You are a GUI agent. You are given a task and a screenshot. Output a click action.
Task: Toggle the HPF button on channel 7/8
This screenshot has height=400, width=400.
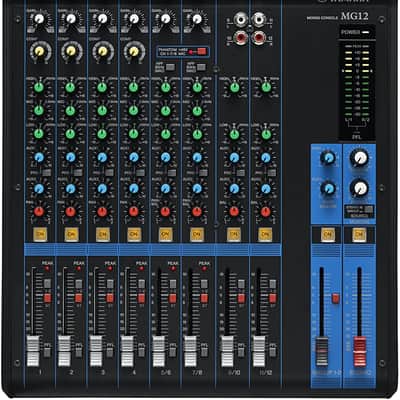point(201,67)
